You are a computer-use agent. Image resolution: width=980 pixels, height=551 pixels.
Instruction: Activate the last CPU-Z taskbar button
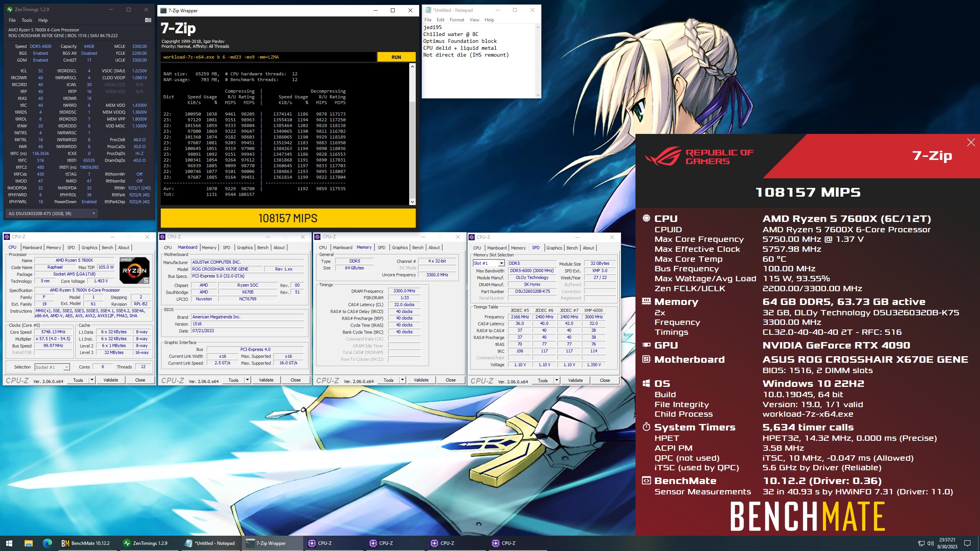click(517, 543)
